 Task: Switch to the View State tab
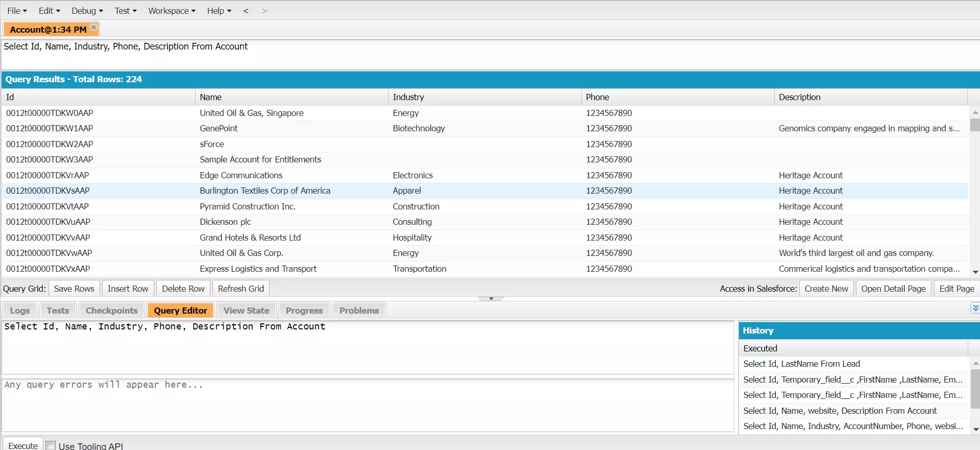tap(246, 311)
